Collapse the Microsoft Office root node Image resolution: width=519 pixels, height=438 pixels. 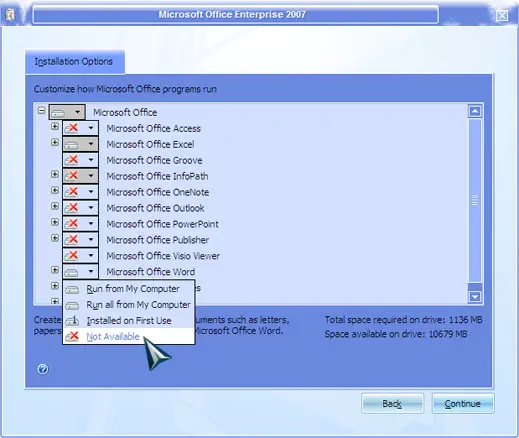click(41, 110)
